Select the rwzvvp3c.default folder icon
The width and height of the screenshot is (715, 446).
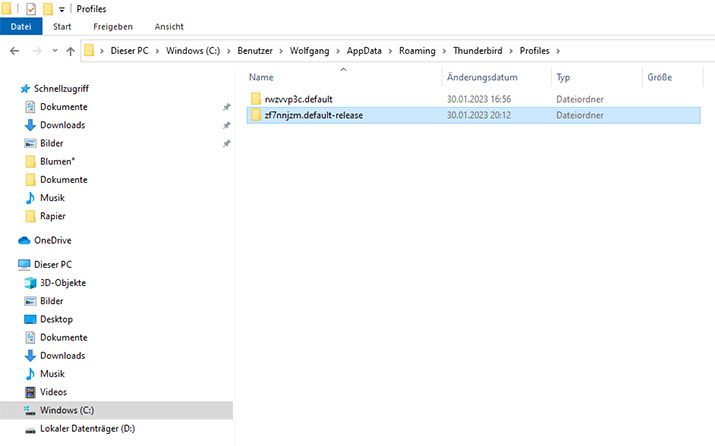[256, 99]
